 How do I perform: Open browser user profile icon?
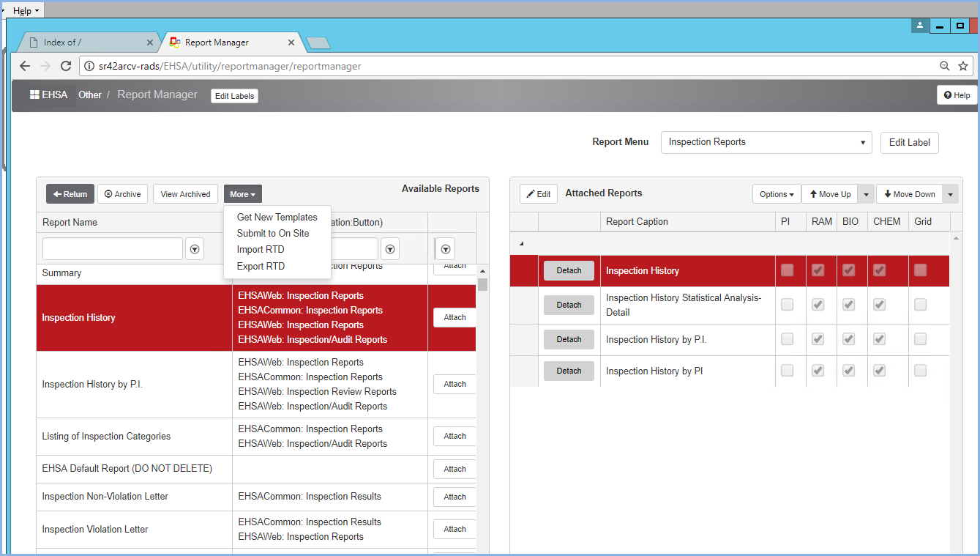(x=920, y=25)
